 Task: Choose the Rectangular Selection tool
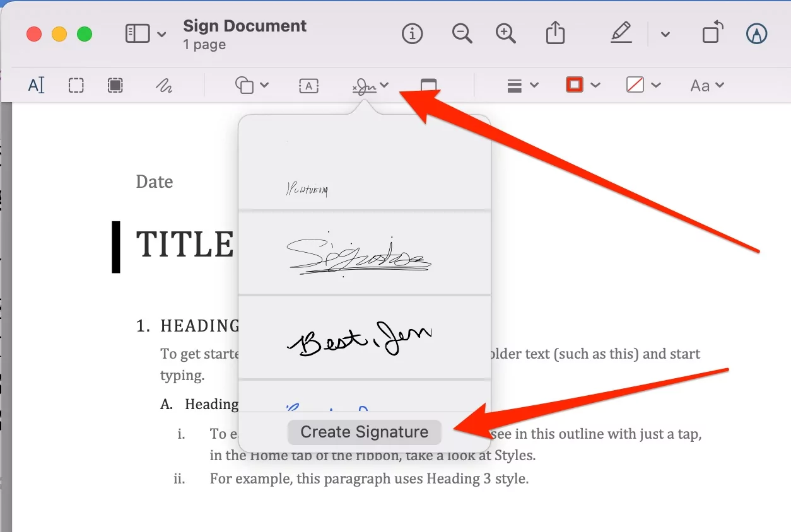pos(76,85)
